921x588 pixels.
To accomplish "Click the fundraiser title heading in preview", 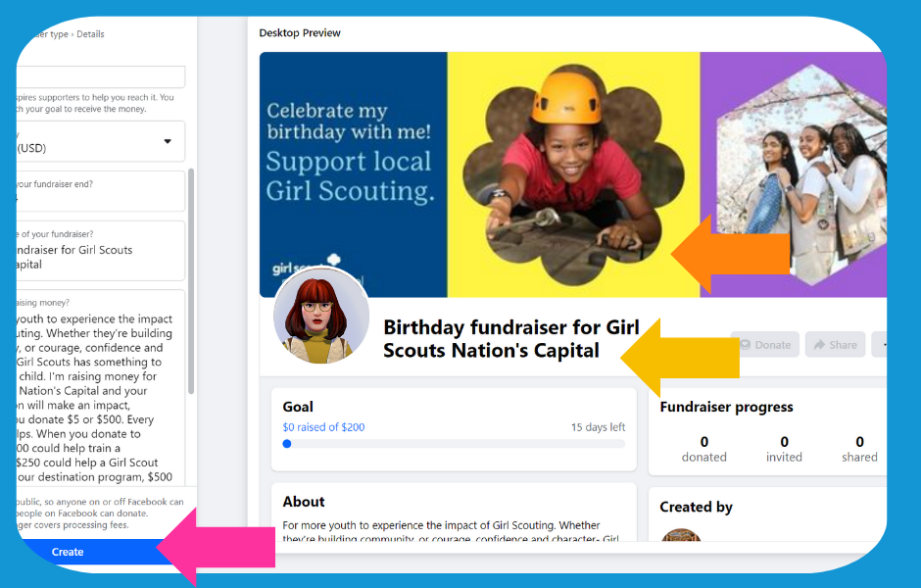I will (509, 339).
